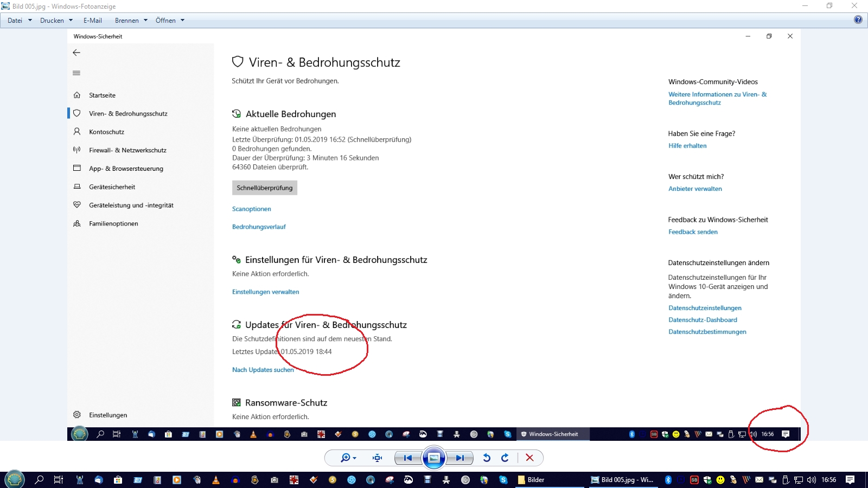Click the 16:56 clock on bottom taskbar

click(x=829, y=480)
